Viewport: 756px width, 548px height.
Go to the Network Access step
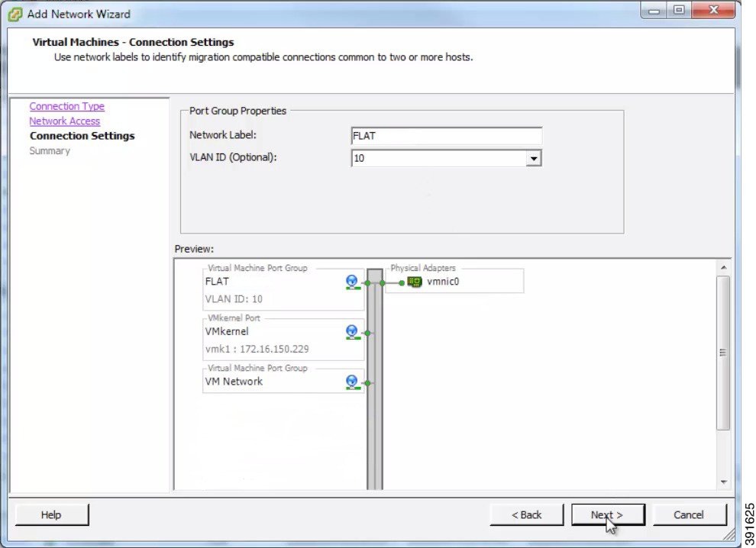pyautogui.click(x=65, y=121)
